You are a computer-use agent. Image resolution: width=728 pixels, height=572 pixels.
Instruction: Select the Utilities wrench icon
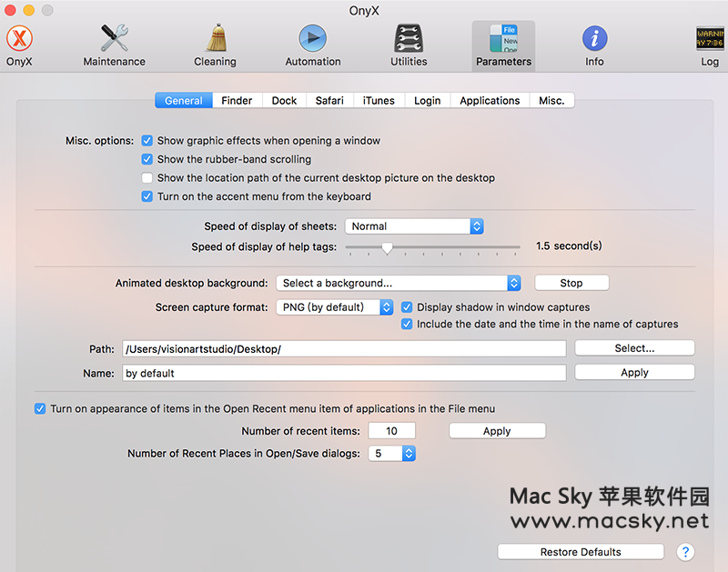tap(409, 38)
